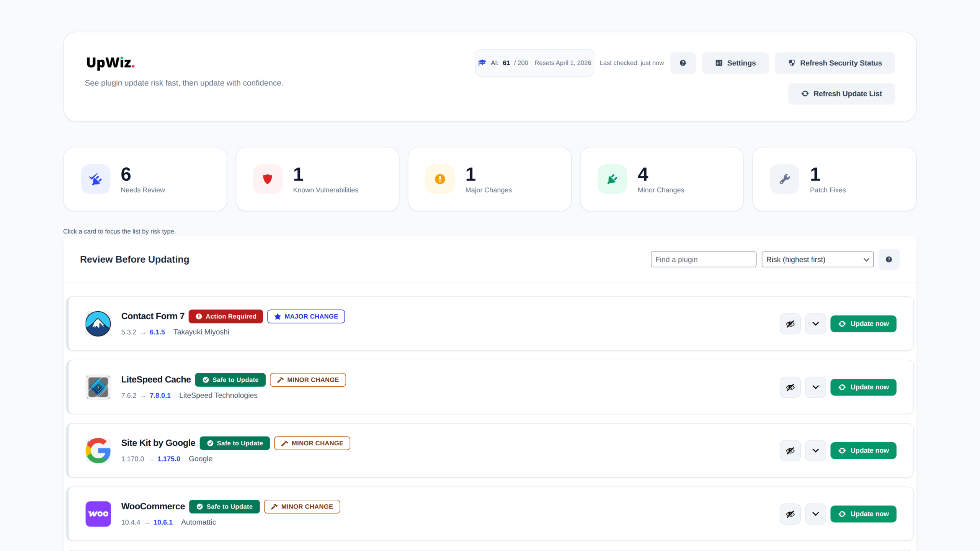Click Refresh Security Status
980x551 pixels.
835,63
